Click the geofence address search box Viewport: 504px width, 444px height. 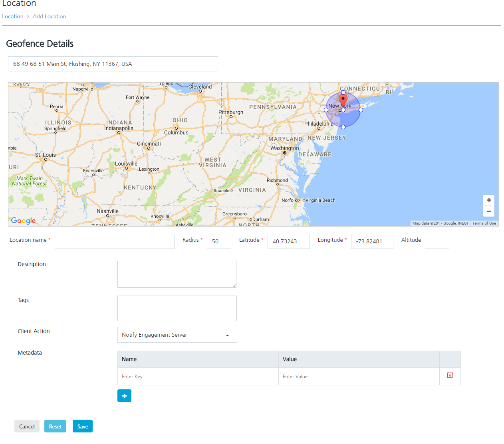[113, 64]
